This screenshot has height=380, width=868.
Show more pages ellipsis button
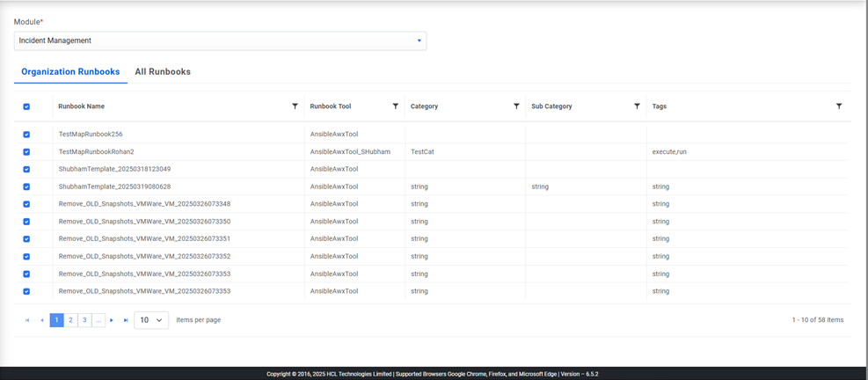click(98, 320)
